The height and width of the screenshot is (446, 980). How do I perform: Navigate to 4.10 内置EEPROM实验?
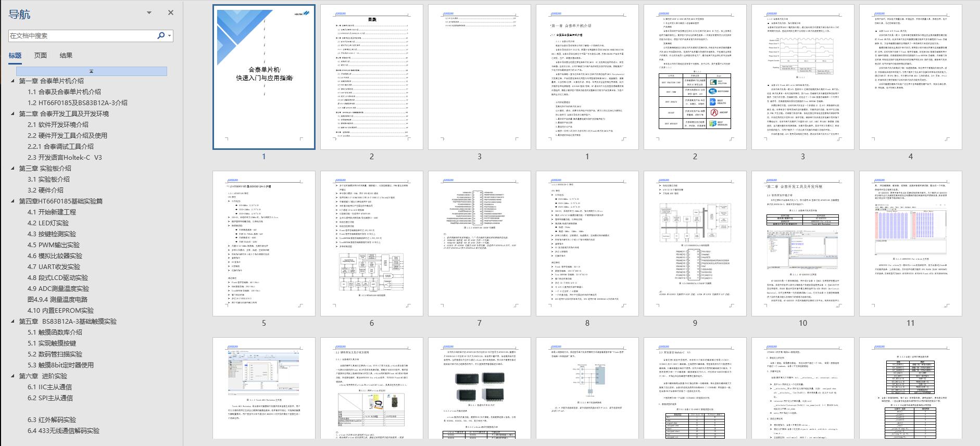pos(60,310)
